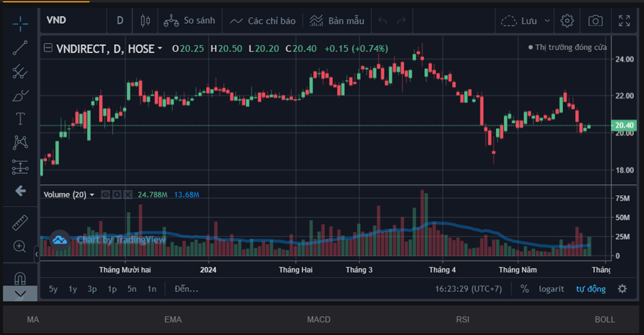This screenshot has width=644, height=335.
Task: Toggle the magnet mode icon
Action: 20,278
